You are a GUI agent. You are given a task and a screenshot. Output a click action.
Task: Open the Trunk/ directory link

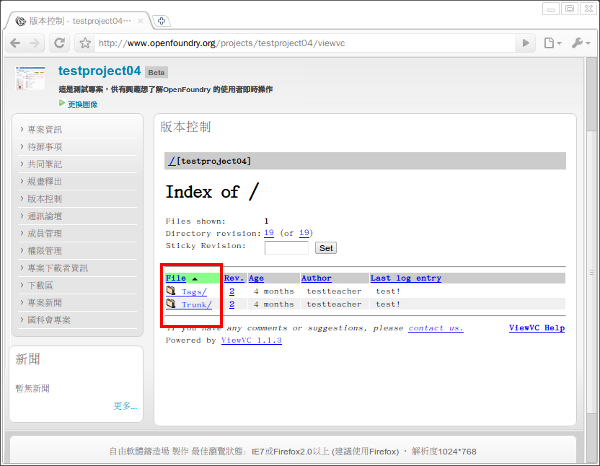click(x=197, y=305)
